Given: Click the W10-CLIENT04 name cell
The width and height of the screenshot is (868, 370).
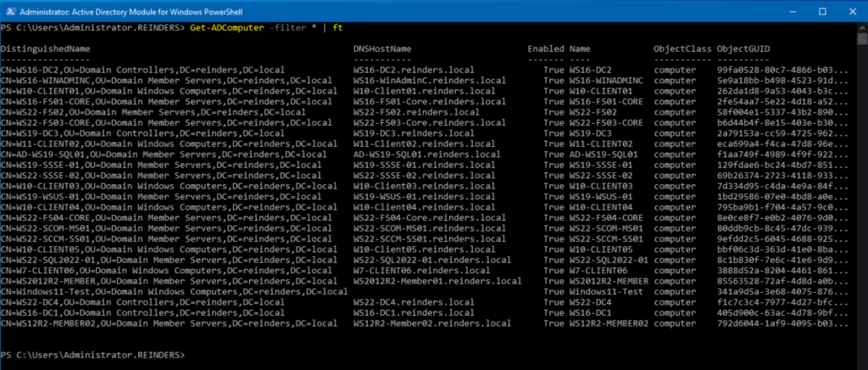Looking at the screenshot, I should 601,206.
